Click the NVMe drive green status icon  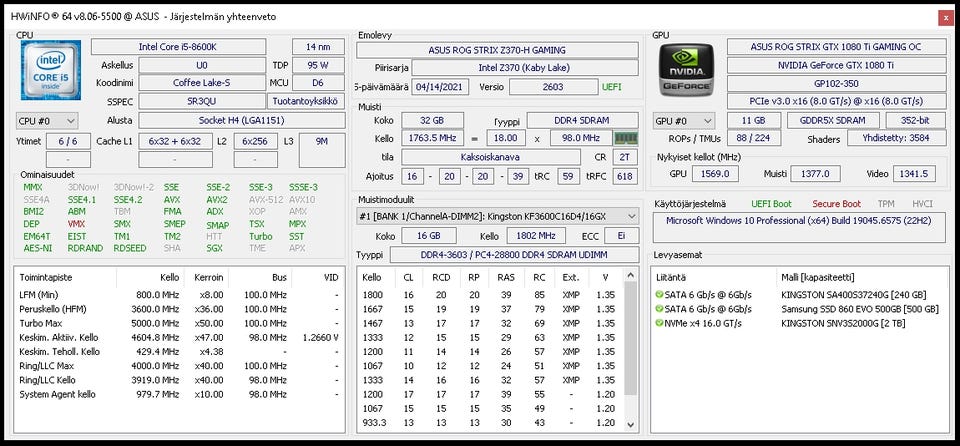(659, 324)
